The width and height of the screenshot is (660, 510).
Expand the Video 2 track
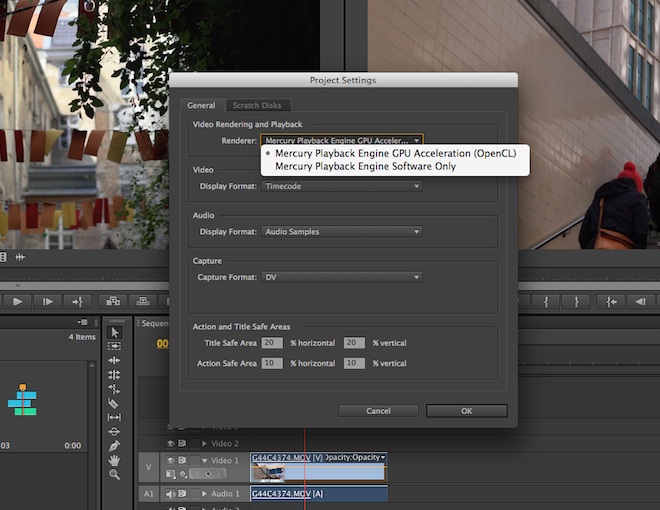pos(204,444)
